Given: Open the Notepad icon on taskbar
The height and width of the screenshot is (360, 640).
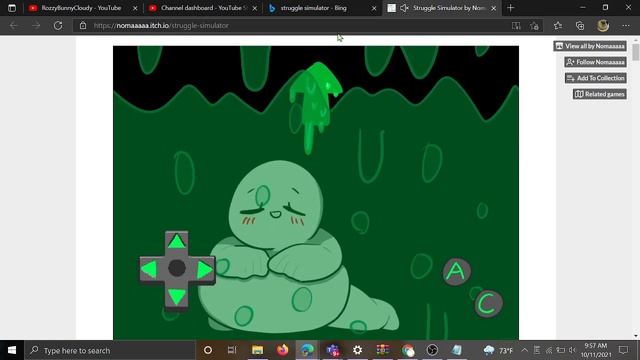Looking at the screenshot, I should 457,350.
